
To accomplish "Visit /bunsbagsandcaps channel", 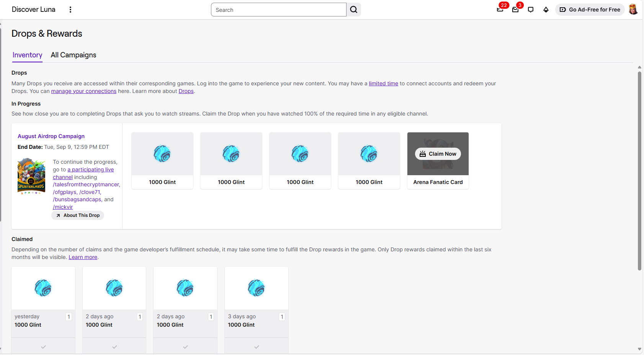I will pyautogui.click(x=77, y=199).
